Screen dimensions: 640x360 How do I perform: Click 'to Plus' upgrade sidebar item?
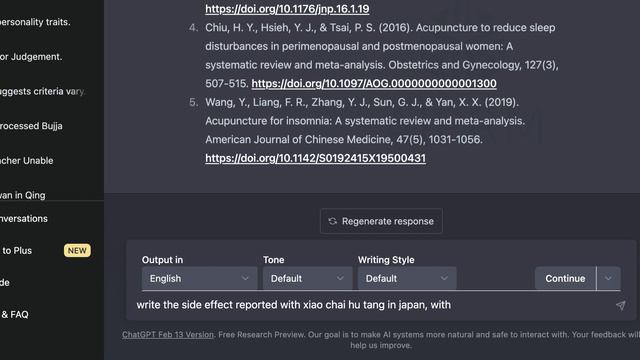tap(16, 251)
